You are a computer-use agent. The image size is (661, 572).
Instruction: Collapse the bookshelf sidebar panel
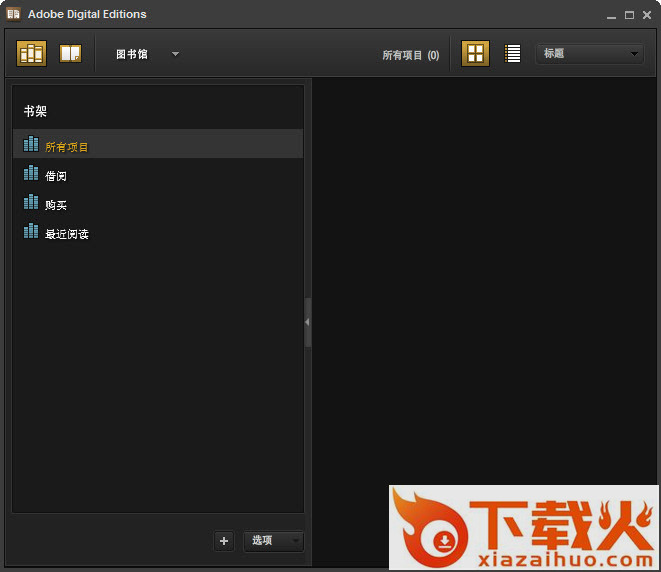(x=308, y=322)
